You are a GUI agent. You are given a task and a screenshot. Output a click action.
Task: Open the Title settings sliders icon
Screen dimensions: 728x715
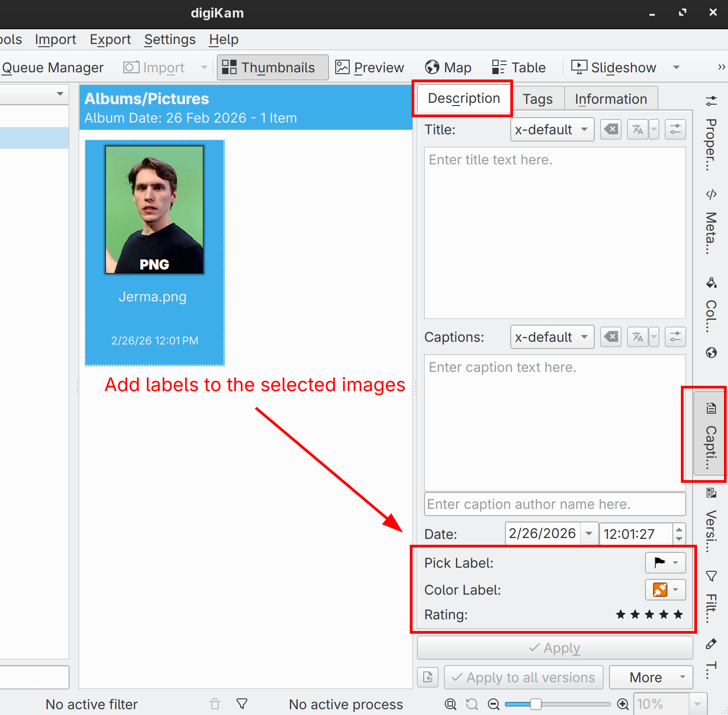coord(675,130)
